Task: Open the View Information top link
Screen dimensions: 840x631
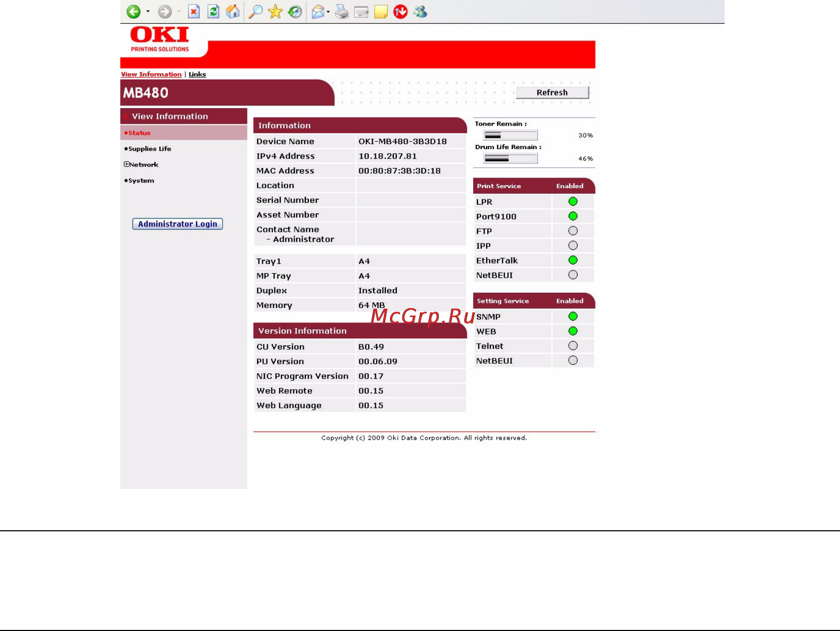Action: click(x=151, y=74)
